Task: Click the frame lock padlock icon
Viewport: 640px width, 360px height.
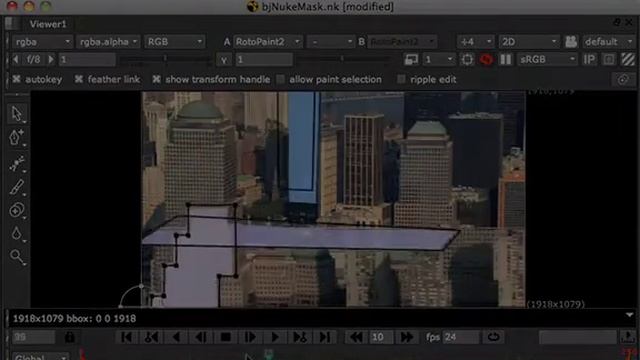Action: point(69,337)
